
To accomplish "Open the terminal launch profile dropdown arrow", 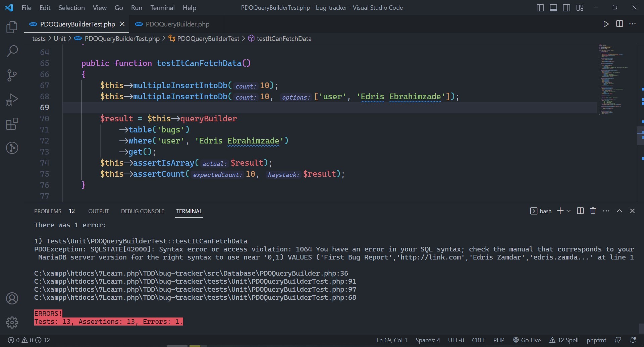I will click(x=569, y=211).
